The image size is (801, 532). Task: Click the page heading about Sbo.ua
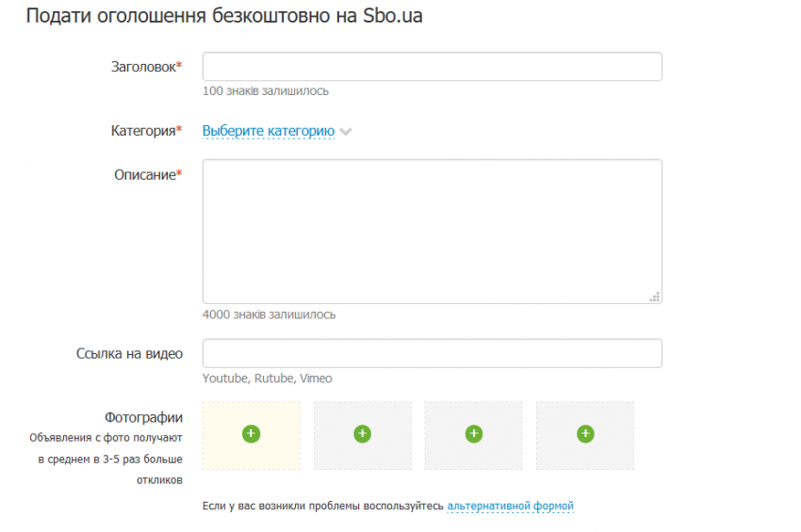pos(223,16)
